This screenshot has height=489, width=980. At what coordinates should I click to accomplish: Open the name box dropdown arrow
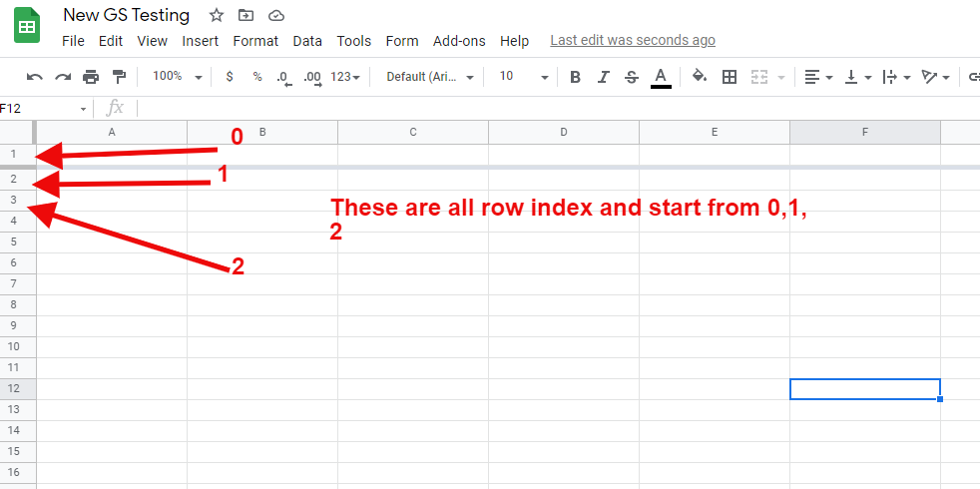click(x=83, y=109)
